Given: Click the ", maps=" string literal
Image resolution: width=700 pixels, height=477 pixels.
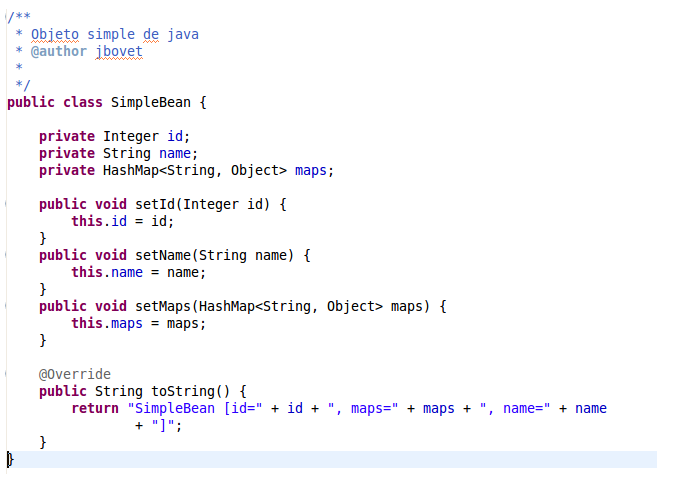Looking at the screenshot, I should (x=362, y=408).
